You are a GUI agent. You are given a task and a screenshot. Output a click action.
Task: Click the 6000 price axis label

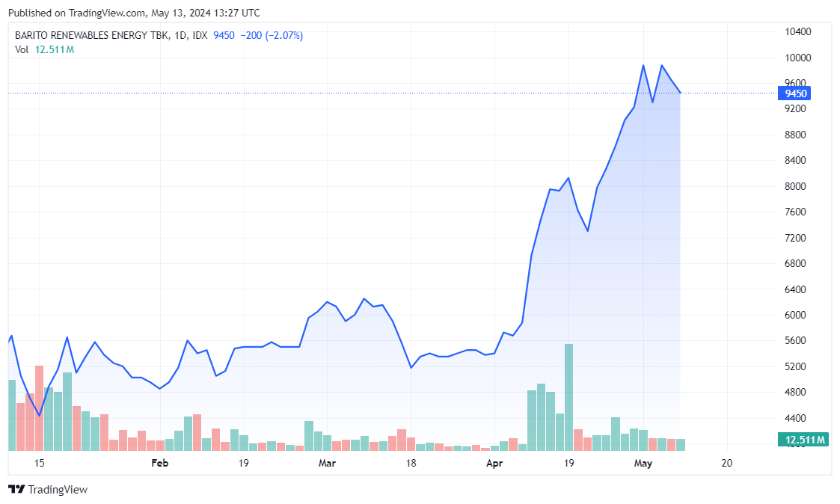coord(795,315)
